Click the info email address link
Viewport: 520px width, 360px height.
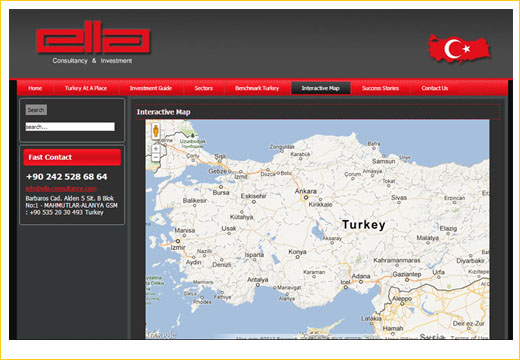(61, 188)
